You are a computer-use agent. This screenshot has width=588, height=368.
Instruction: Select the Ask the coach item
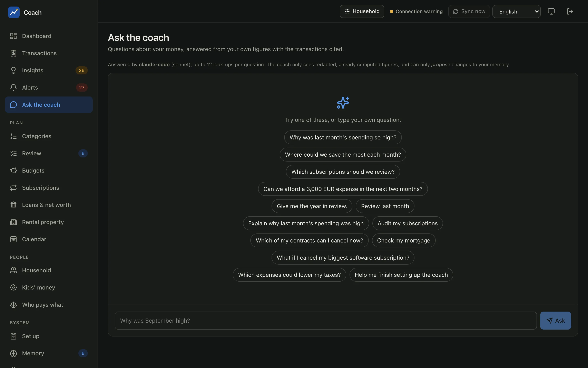pyautogui.click(x=49, y=105)
